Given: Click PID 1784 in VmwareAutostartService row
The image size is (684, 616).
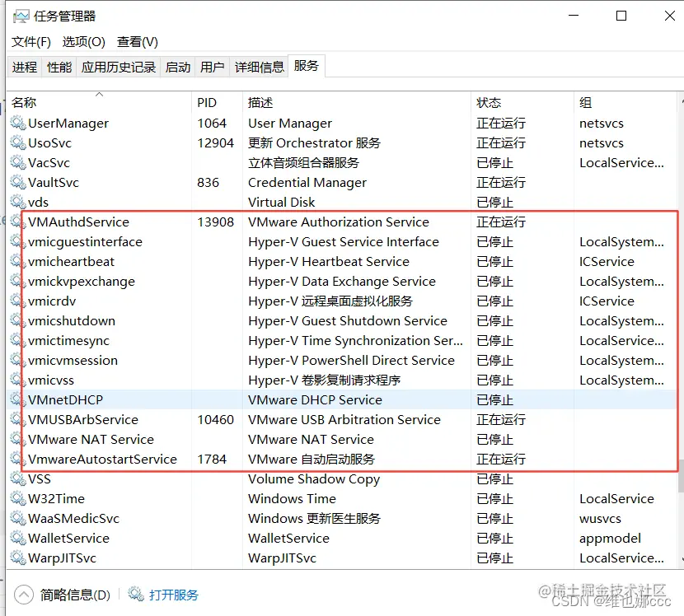Looking at the screenshot, I should tap(212, 459).
